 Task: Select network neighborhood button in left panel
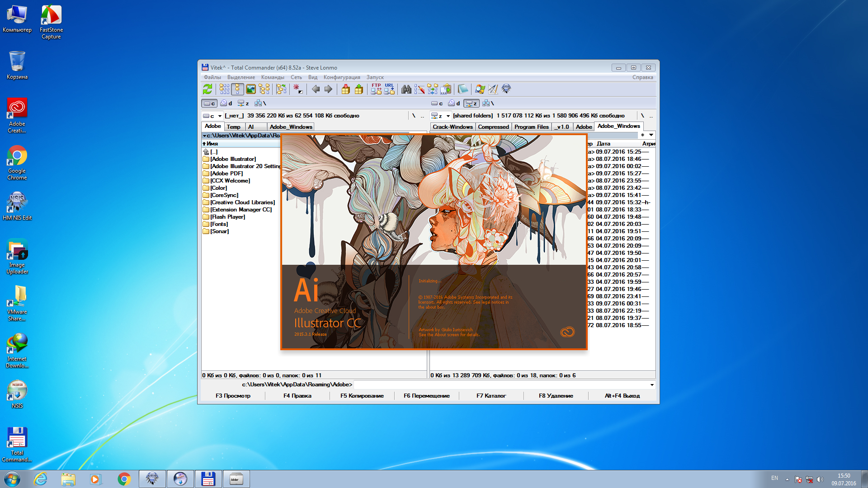coord(260,103)
